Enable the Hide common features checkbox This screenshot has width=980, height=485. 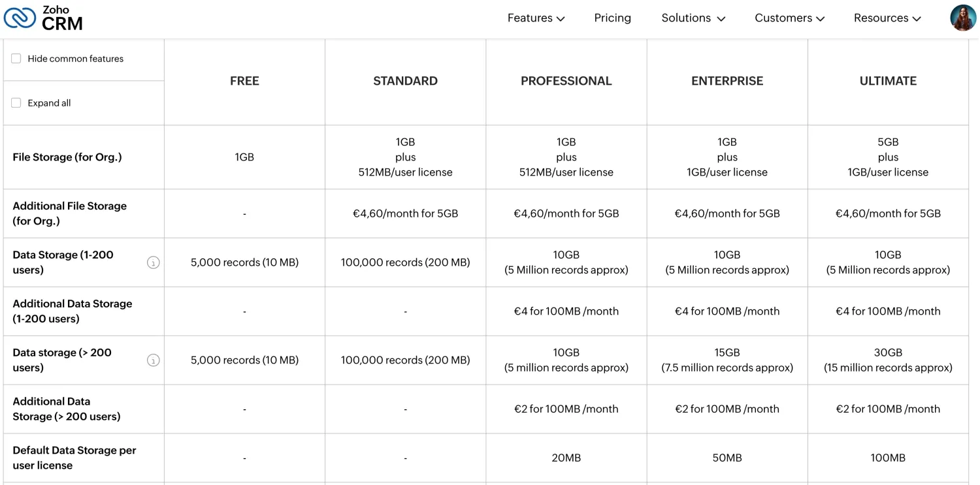16,59
